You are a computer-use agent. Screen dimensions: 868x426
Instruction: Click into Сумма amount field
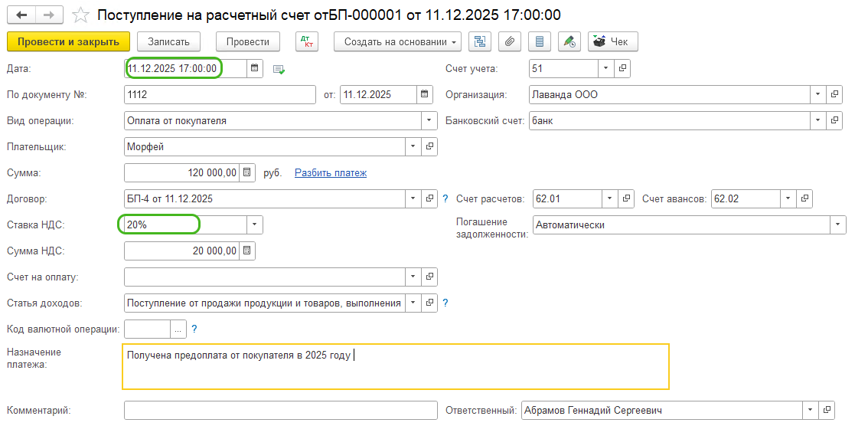coord(182,172)
